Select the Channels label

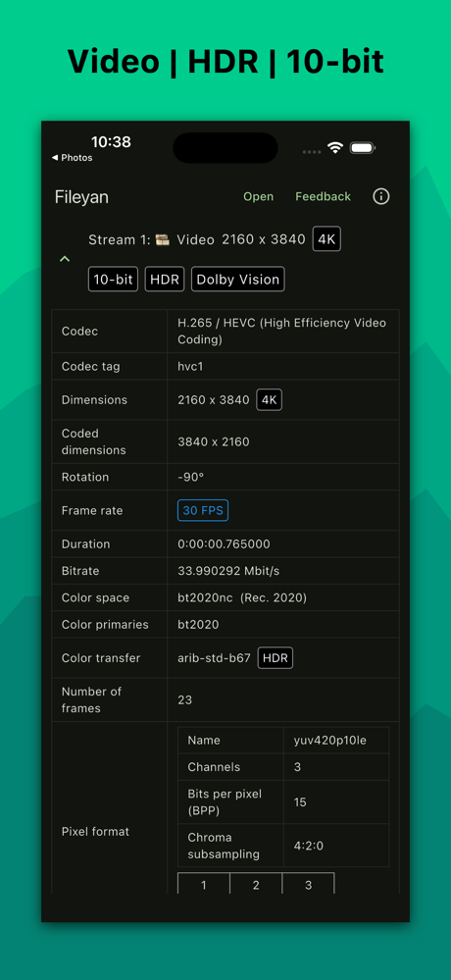pos(214,767)
